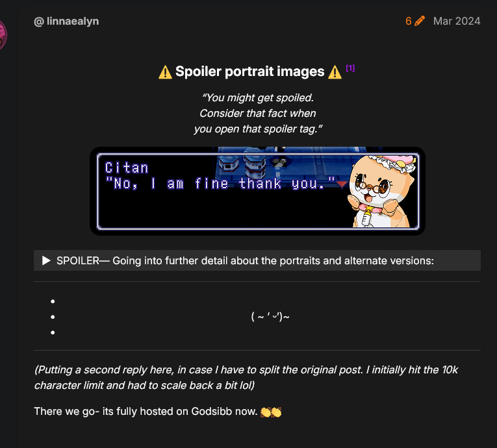The height and width of the screenshot is (448, 497).
Task: Click the warning emoji after the heading
Action: pyautogui.click(x=335, y=72)
